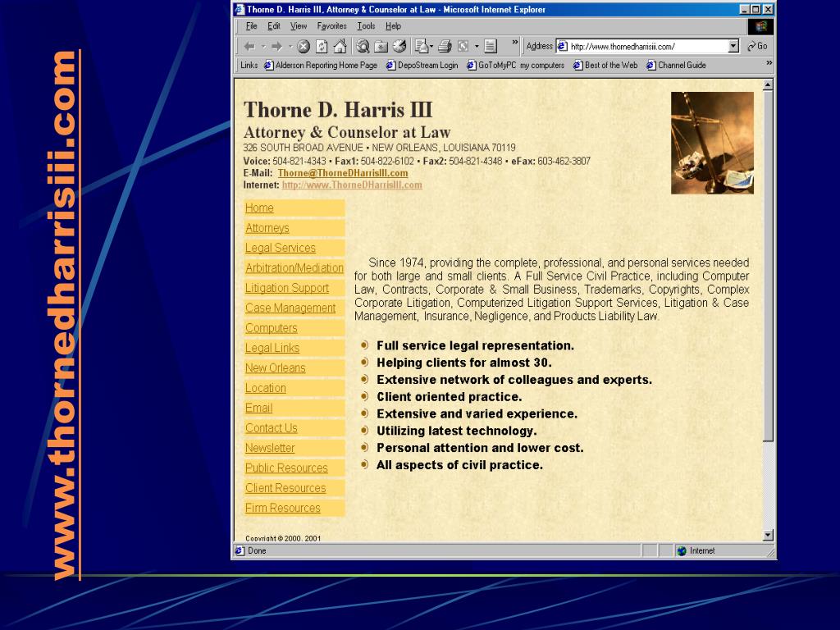The width and height of the screenshot is (840, 630).
Task: Open the GoToMyPC my computers link
Action: pyautogui.click(x=515, y=66)
